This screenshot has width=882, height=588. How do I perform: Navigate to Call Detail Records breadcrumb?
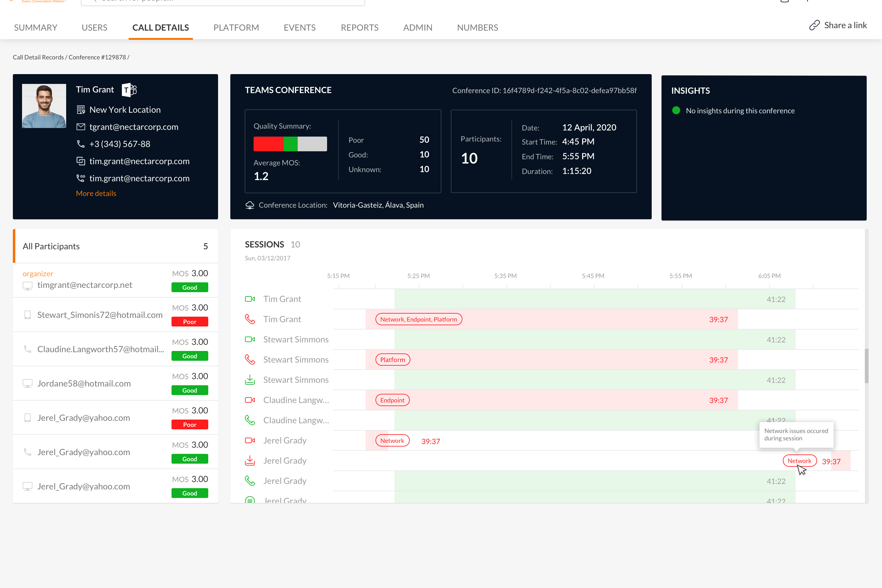(x=38, y=57)
